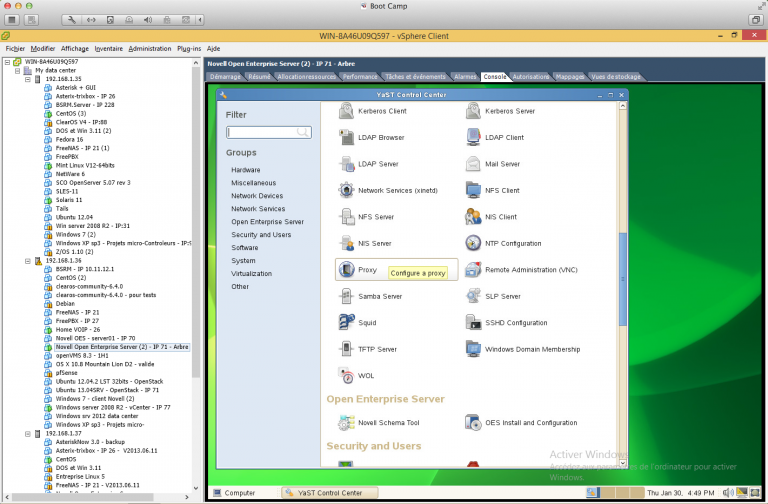768x504 pixels.
Task: Expand the Boot Camp toolbar arrow
Action: tap(200, 20)
